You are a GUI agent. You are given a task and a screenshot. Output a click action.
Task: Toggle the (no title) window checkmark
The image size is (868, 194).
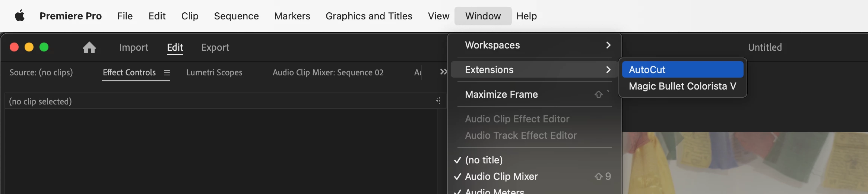[458, 160]
